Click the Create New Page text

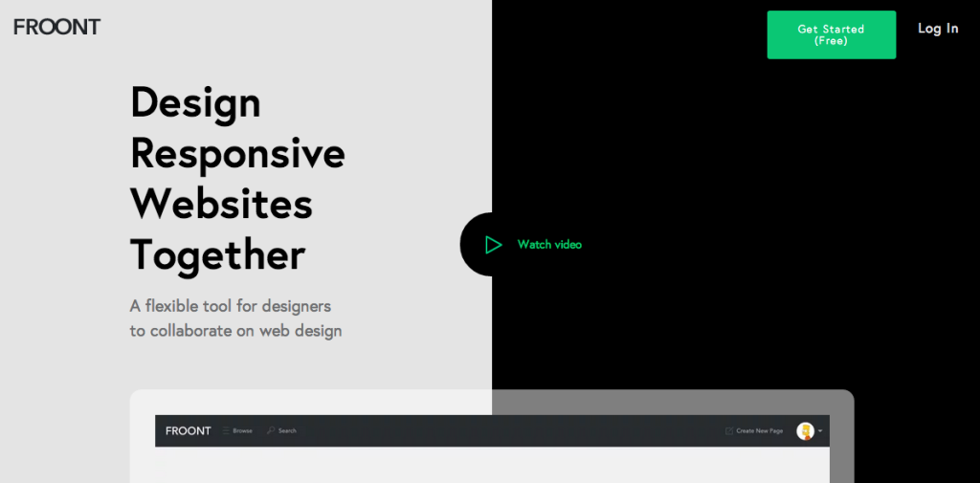pyautogui.click(x=759, y=431)
